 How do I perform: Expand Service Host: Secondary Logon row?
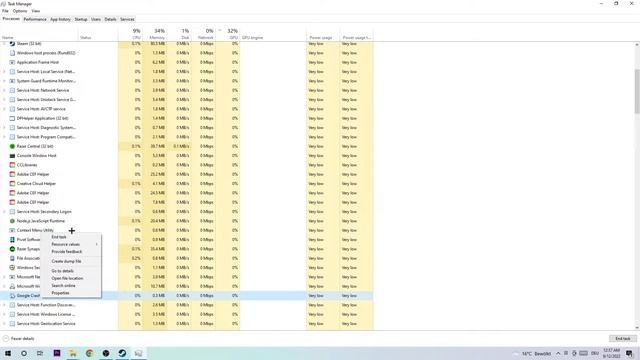pyautogui.click(x=4, y=212)
